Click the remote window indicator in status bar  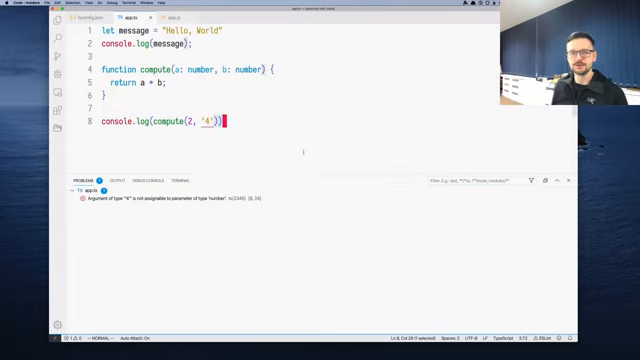(x=55, y=338)
